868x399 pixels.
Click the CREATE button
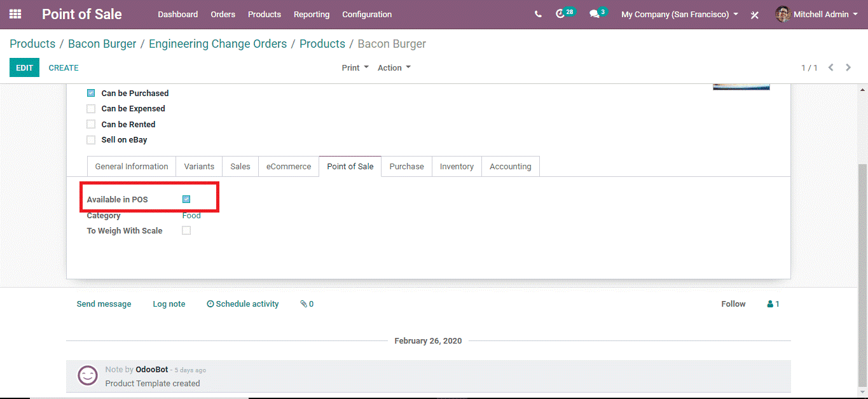(x=64, y=67)
